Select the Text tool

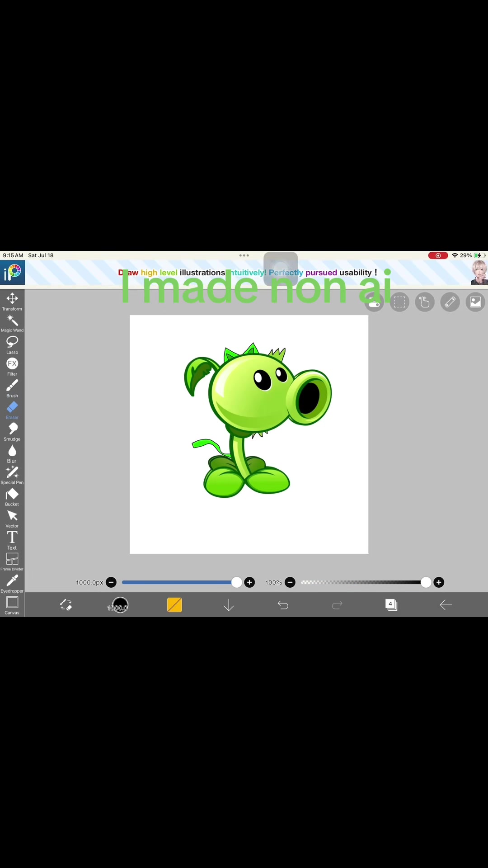click(x=12, y=541)
